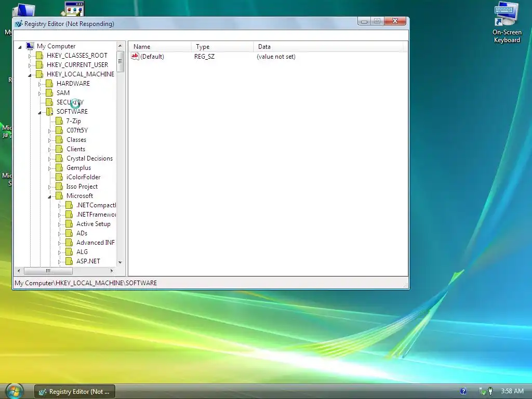Click the 3:58 AM taskbar clock
The image size is (532, 399).
click(512, 391)
